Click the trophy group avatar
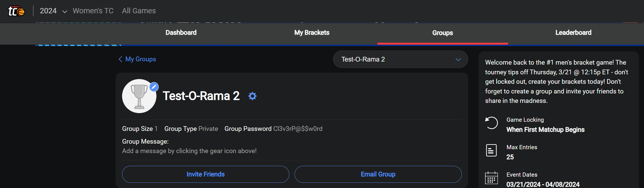 coord(139,96)
